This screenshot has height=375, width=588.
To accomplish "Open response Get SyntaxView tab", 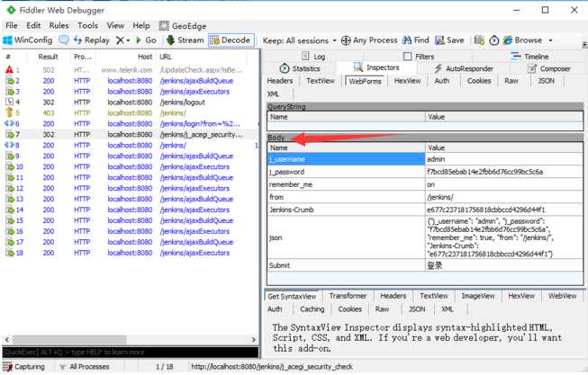I will tap(292, 297).
